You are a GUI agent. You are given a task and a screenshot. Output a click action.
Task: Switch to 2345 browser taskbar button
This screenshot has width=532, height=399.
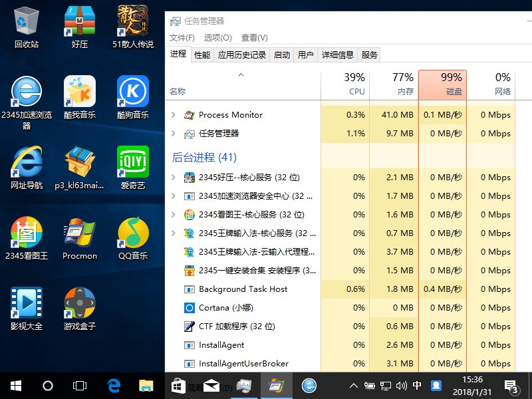tap(309, 386)
